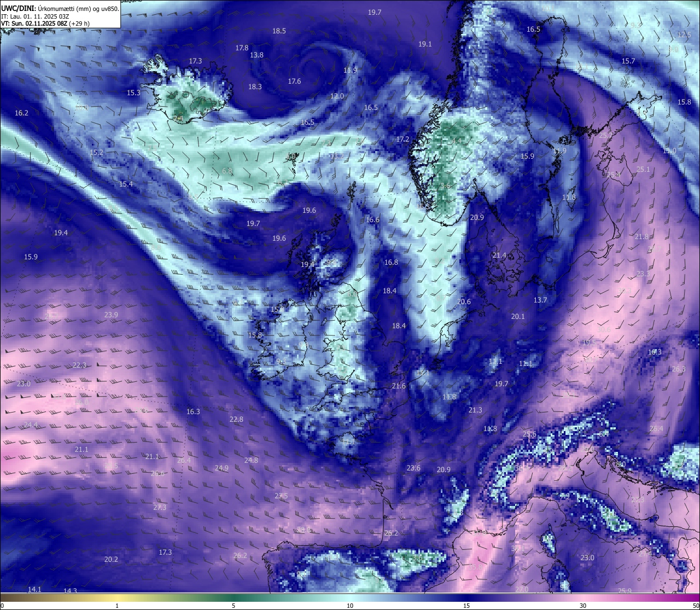Click the map value 19.4 in the Atlantic
Screen dimensions: 700x610
(61, 233)
